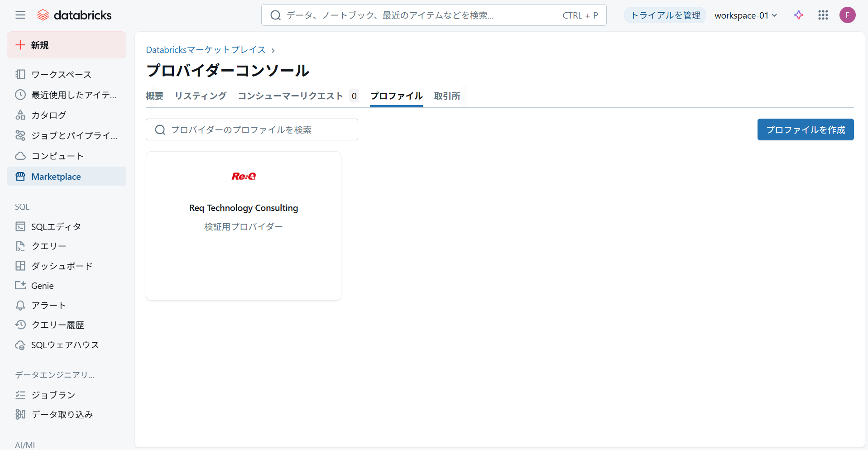Collapse the SQL sidebar section
The width and height of the screenshot is (868, 450).
(x=22, y=207)
